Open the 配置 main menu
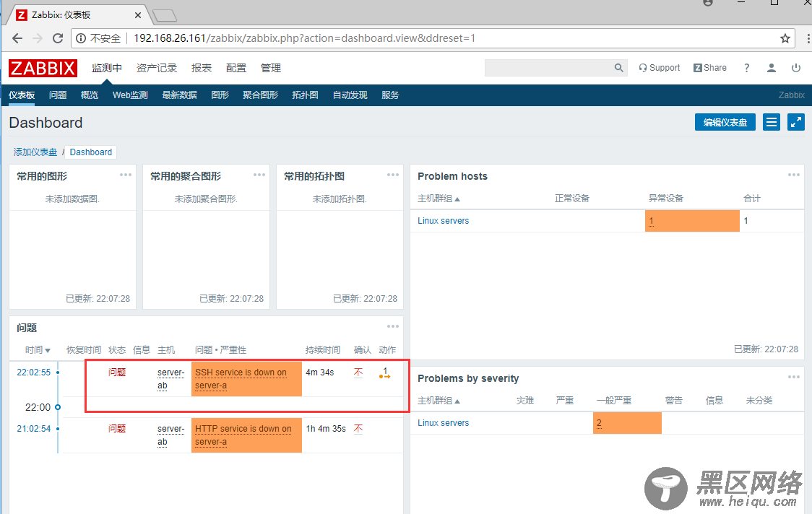Image resolution: width=812 pixels, height=514 pixels. point(236,68)
